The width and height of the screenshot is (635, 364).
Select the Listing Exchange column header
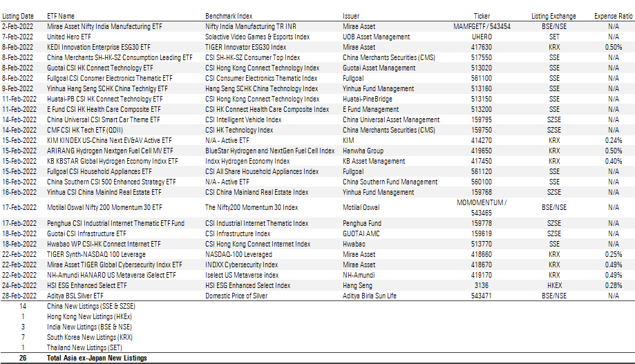pyautogui.click(x=554, y=15)
